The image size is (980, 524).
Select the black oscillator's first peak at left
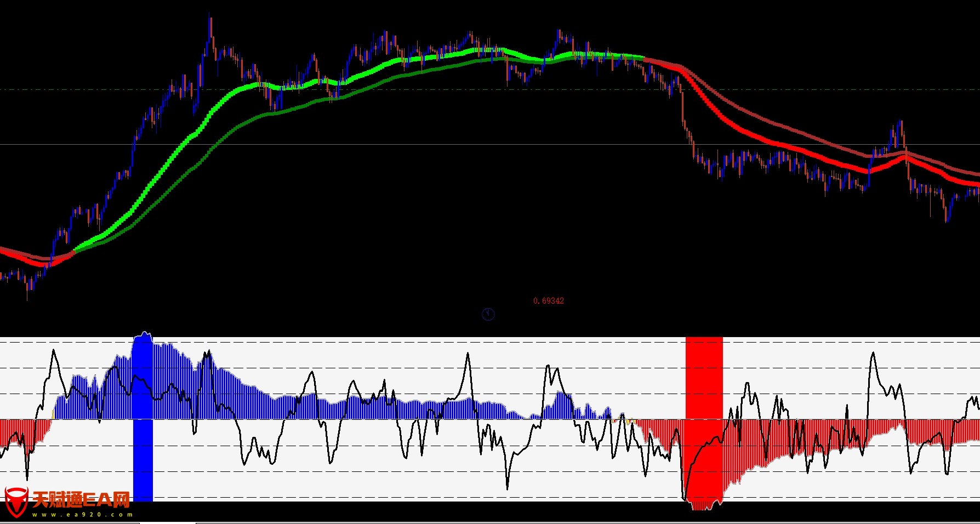[53, 351]
